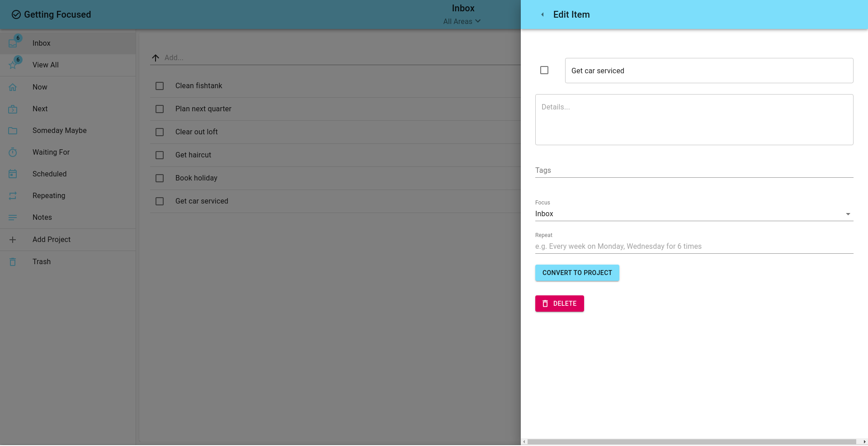The height and width of the screenshot is (446, 868).
Task: Click trash icon inside Delete button
Action: click(545, 304)
